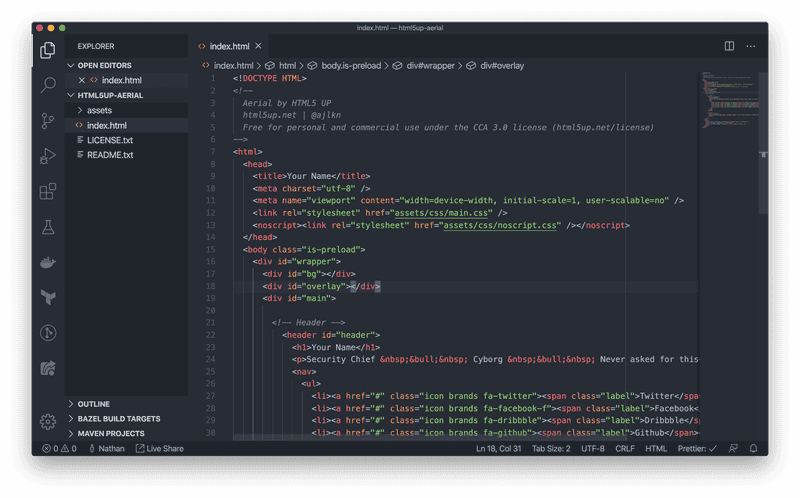800x498 pixels.
Task: Change CRLF line ending setting
Action: [x=624, y=449]
